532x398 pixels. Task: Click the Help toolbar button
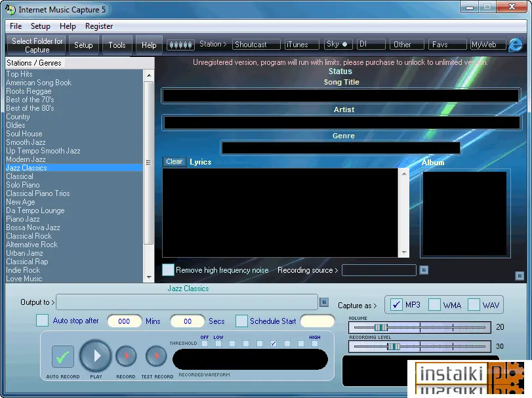(x=149, y=45)
